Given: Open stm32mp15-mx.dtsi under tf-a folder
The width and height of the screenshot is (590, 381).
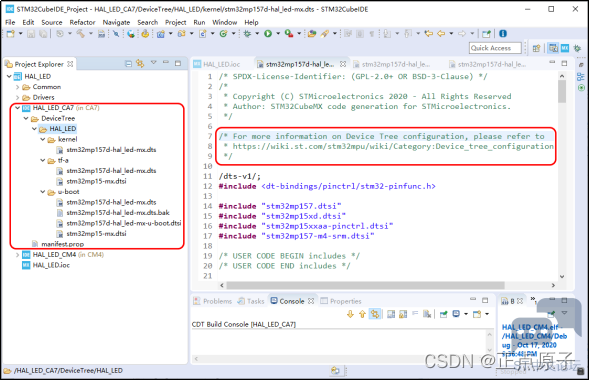Looking at the screenshot, I should point(96,181).
